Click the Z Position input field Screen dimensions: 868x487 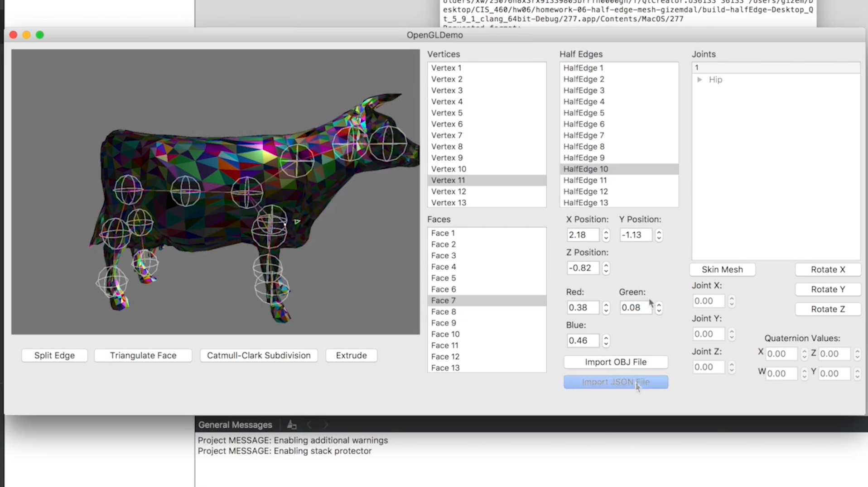pyautogui.click(x=583, y=268)
